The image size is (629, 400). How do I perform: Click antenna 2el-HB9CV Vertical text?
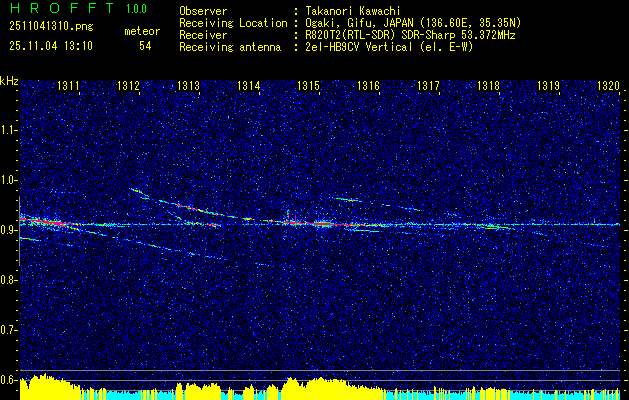point(389,47)
